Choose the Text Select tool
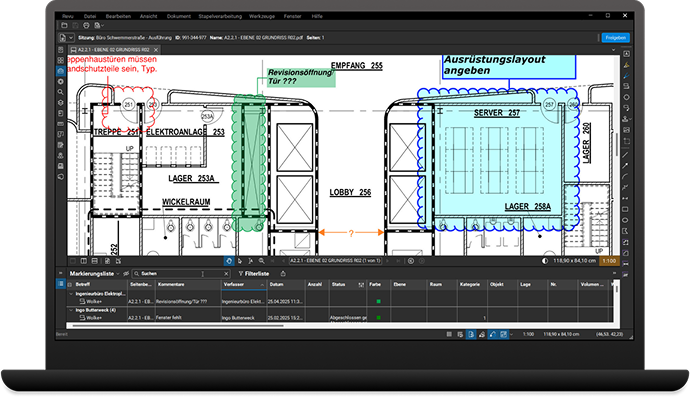 pos(251,261)
